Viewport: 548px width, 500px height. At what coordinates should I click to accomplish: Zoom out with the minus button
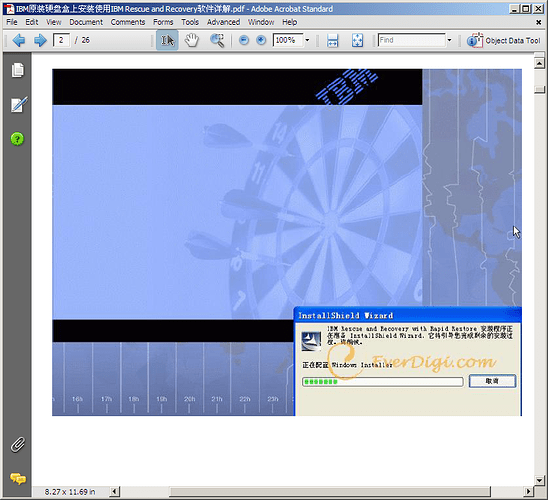coord(244,40)
